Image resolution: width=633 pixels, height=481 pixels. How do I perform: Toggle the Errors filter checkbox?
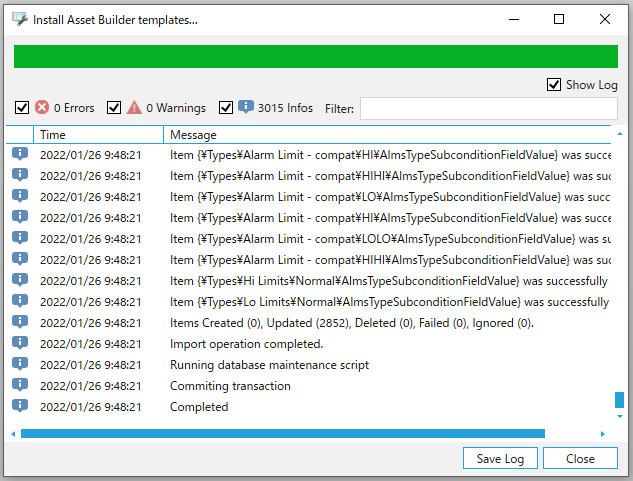coord(22,108)
